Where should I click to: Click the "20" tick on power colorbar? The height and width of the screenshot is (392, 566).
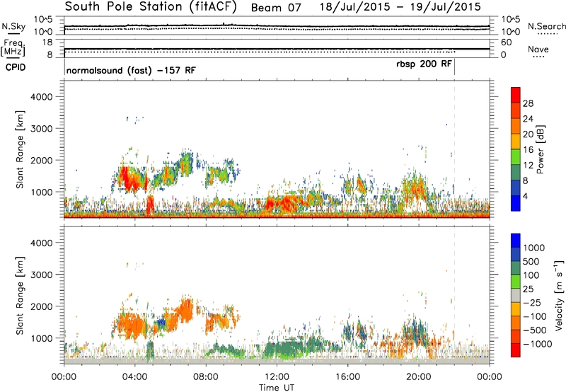(528, 134)
